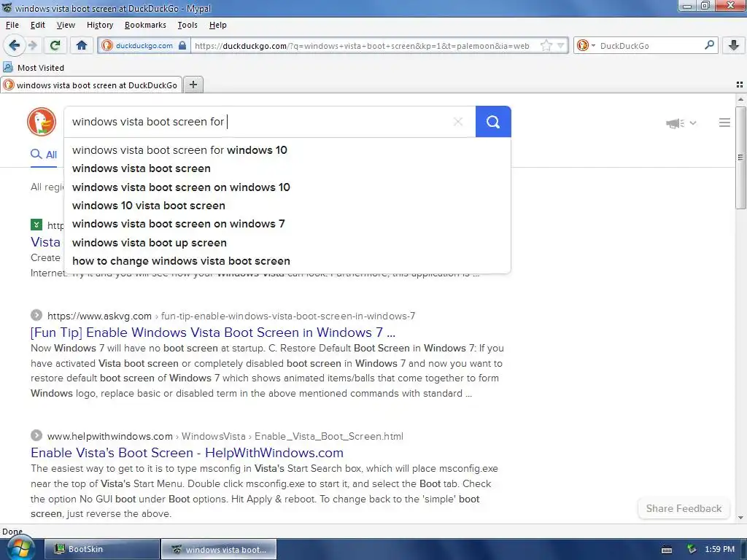Choose suggestion 'windows vista boot screen on windows 10'
Viewport: 747px width, 560px height.
[x=287, y=187]
